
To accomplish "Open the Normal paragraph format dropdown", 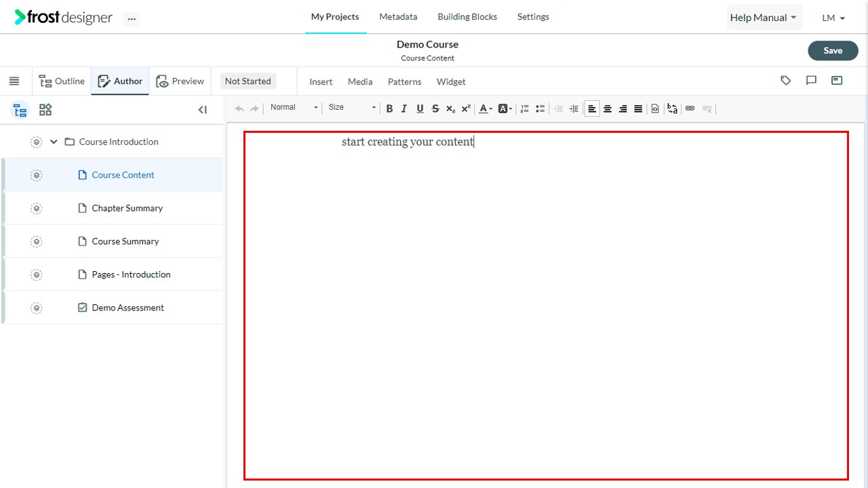I will click(294, 108).
